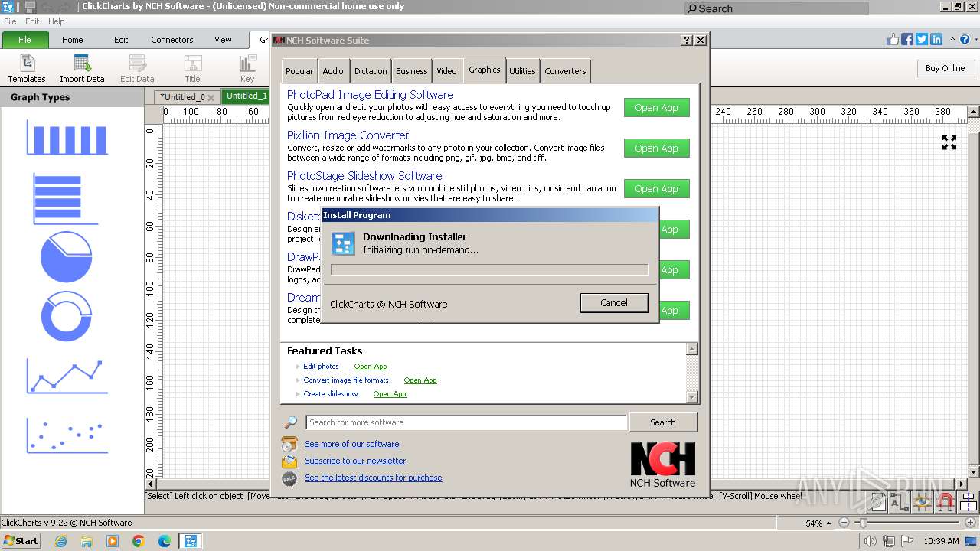
Task: Switch to the Converters tab in the suite dialog
Action: [x=565, y=71]
